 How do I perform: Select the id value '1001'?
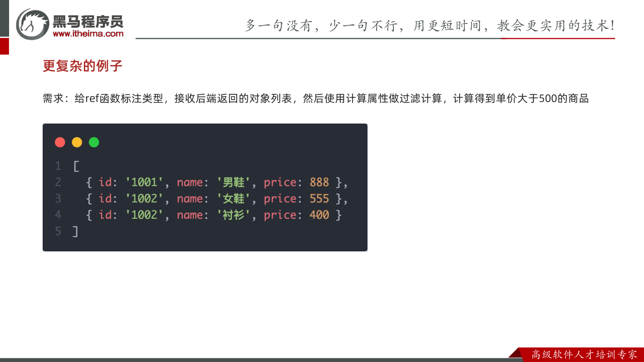pyautogui.click(x=144, y=182)
